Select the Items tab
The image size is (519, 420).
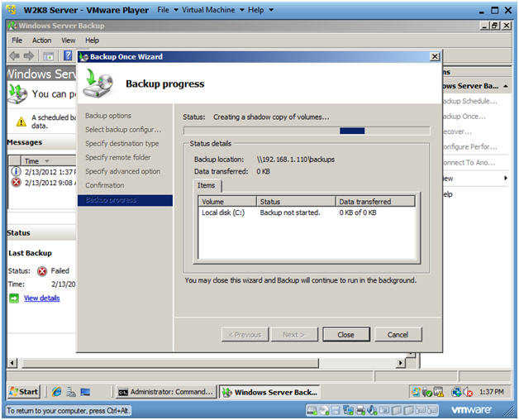207,185
